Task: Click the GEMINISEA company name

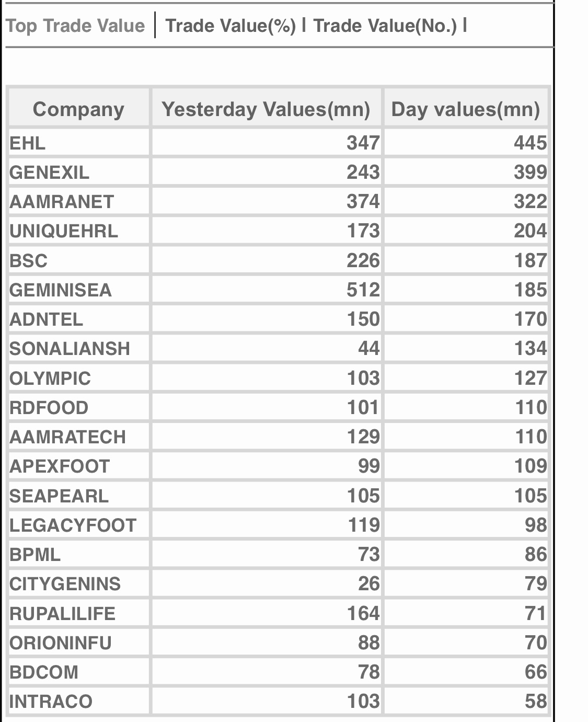Action: pos(61,290)
